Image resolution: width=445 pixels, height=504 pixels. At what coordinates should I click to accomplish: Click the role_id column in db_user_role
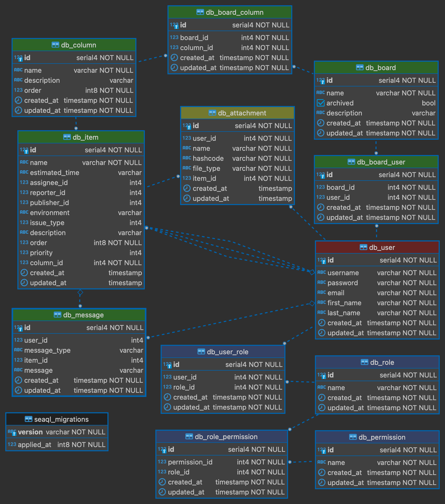[223, 387]
